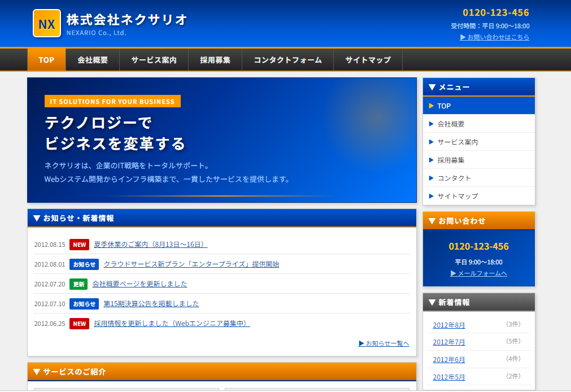Click the NX company logo icon
The height and width of the screenshot is (392, 571).
click(47, 23)
